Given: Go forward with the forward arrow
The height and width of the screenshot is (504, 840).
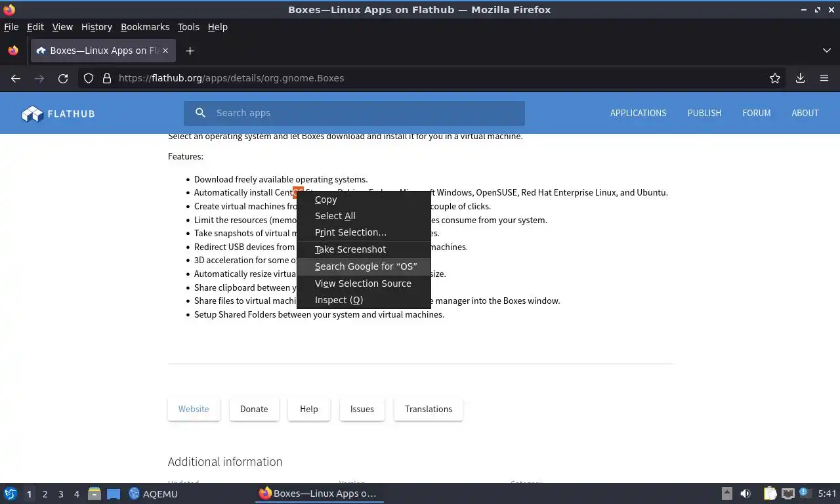Looking at the screenshot, I should pos(39,78).
